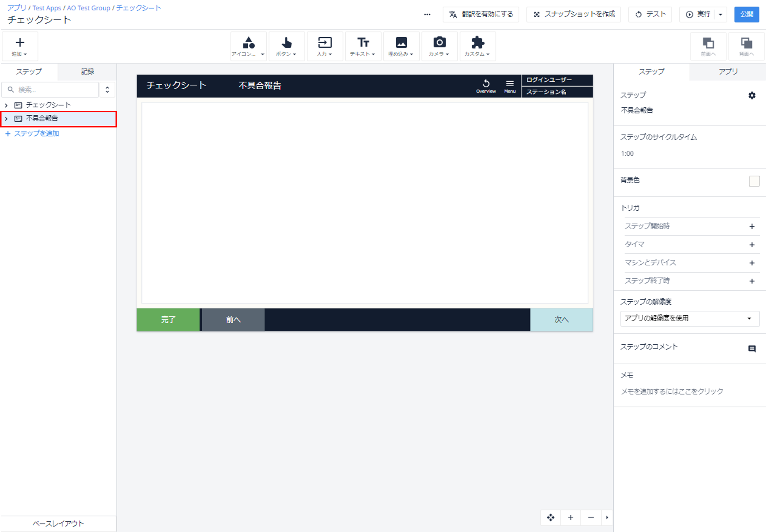Viewport: 766px width, 532px height.
Task: Click the 公開 publish button
Action: (x=747, y=14)
